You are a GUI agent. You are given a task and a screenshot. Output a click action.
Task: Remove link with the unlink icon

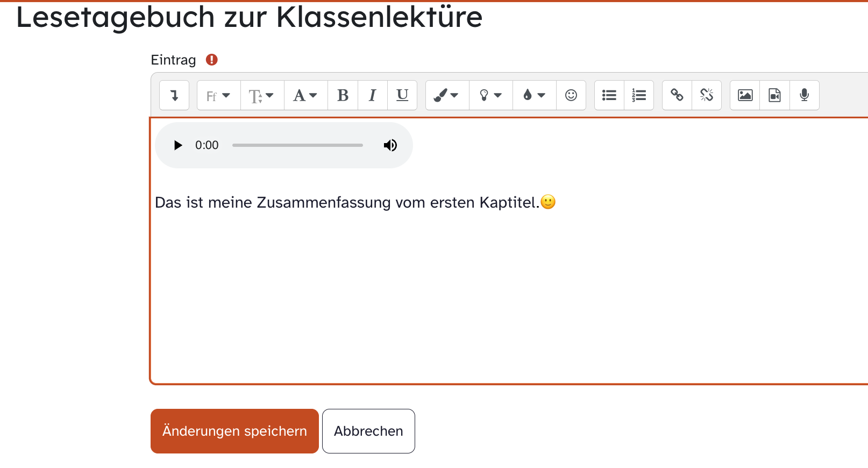pos(707,95)
